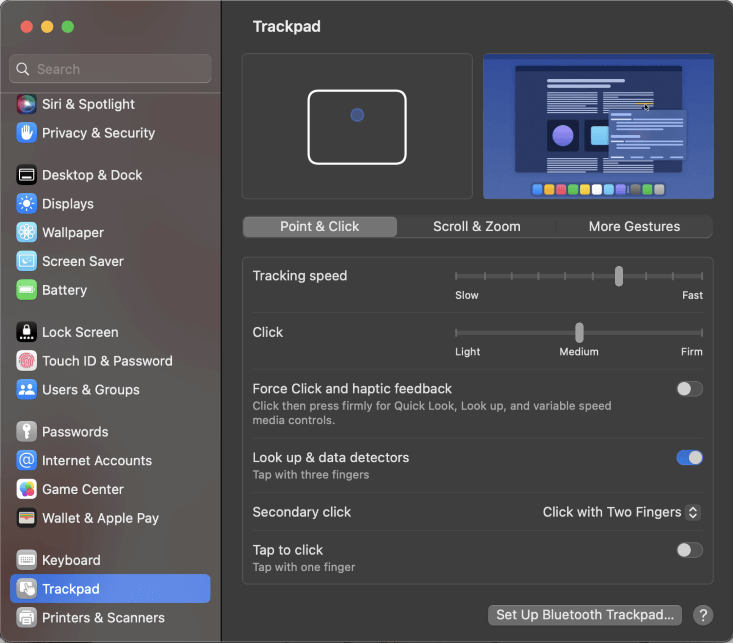Click the Wallpaper icon
Screen dimensions: 733x643
tap(27, 233)
